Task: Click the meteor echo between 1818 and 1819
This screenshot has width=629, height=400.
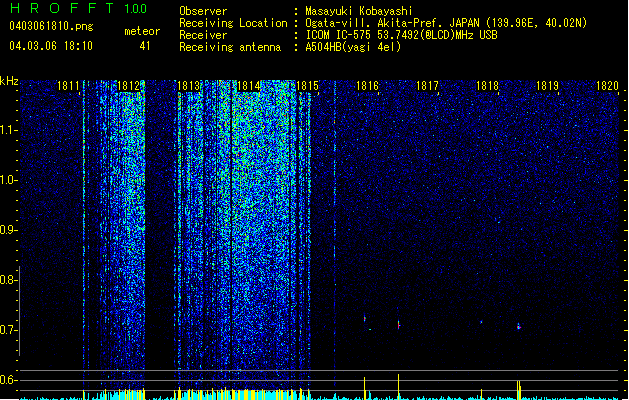Action: 519,326
